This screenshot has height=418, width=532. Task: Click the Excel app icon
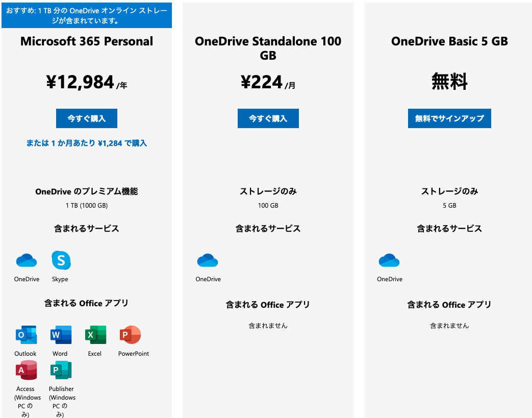coord(96,335)
